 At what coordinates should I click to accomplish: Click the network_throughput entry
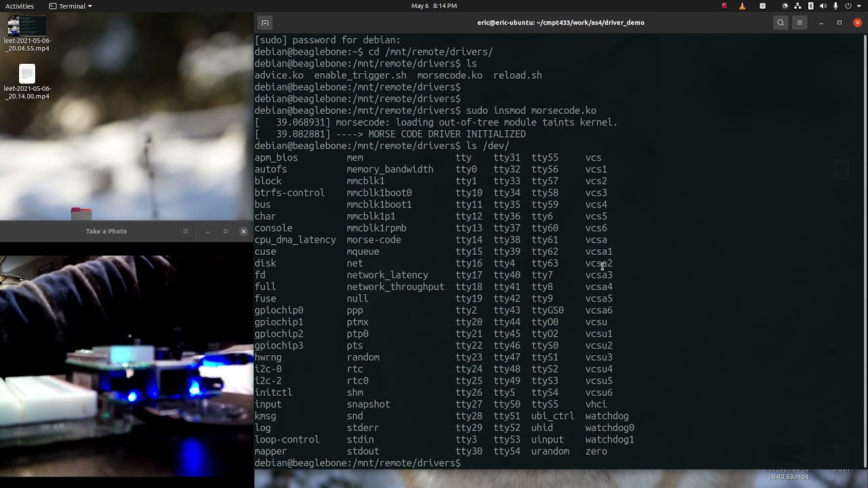(395, 287)
